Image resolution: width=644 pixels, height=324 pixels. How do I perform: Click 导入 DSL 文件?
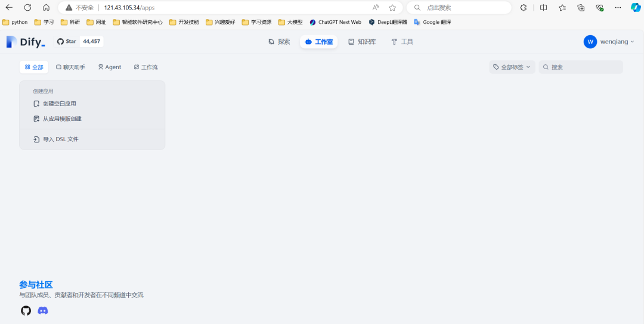(56, 139)
